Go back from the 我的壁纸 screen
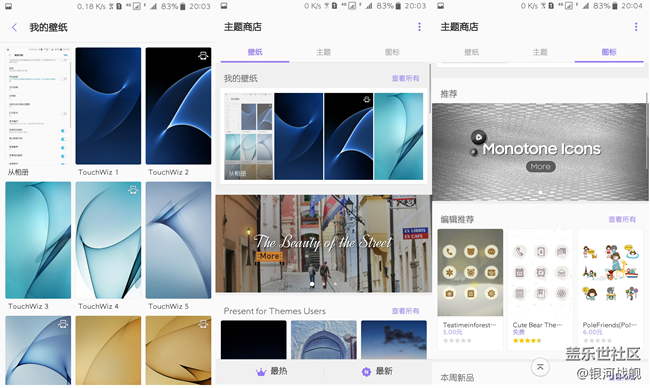650x388 pixels. 15,28
